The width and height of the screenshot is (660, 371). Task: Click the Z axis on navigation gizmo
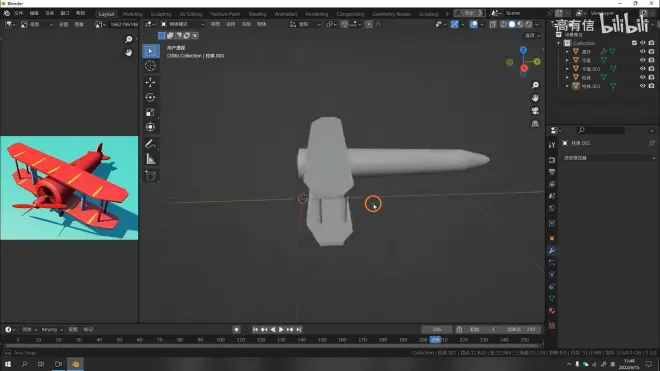tap(523, 50)
